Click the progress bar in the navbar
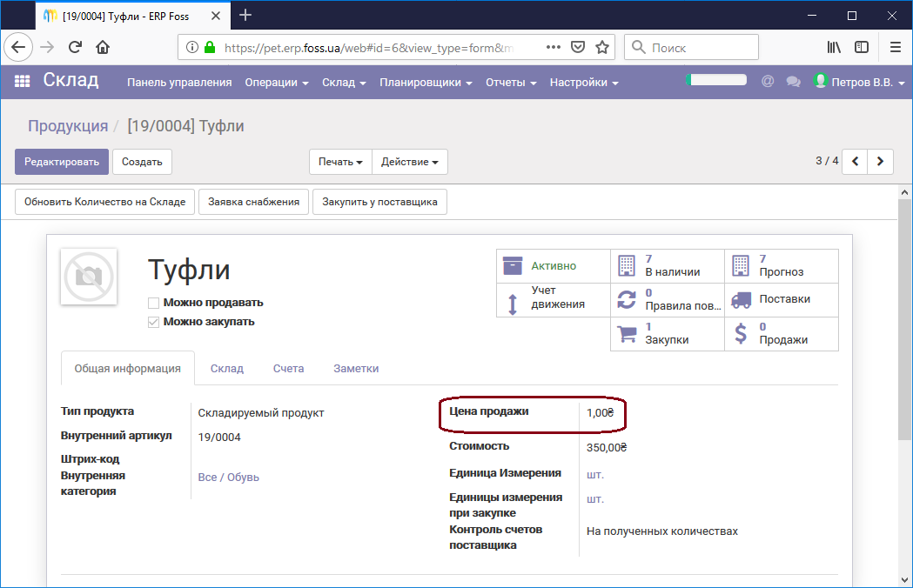Screen dimensions: 913x588 (x=716, y=80)
